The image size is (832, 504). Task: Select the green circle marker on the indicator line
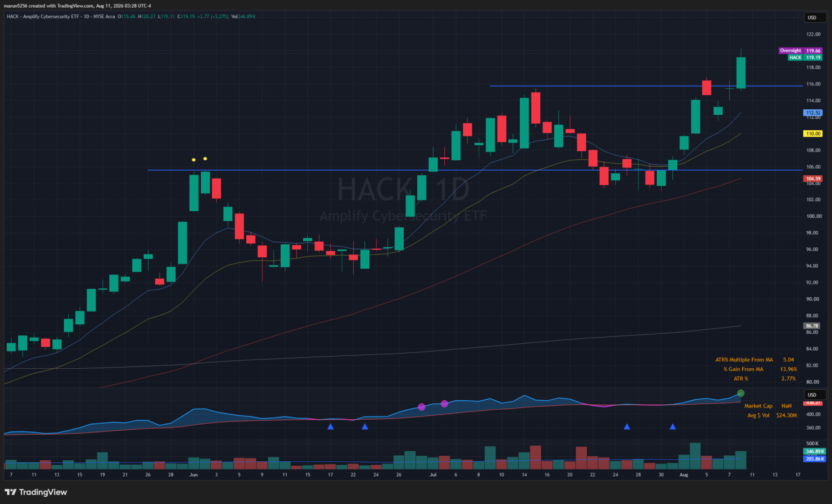[740, 393]
